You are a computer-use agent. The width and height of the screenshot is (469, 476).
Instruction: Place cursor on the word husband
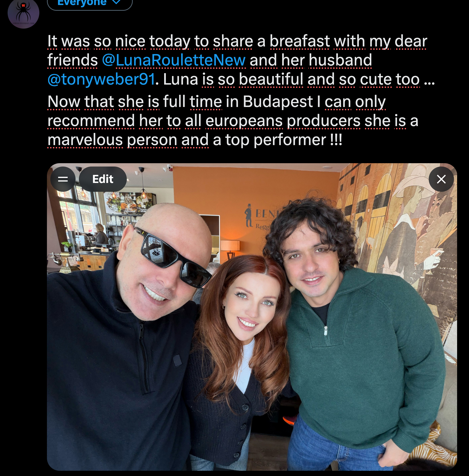click(340, 60)
